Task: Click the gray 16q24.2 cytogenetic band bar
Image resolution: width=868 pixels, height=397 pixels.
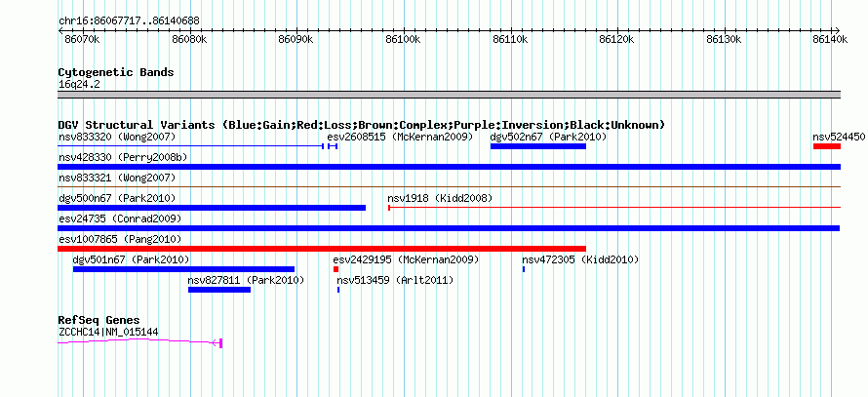Action: tap(449, 95)
